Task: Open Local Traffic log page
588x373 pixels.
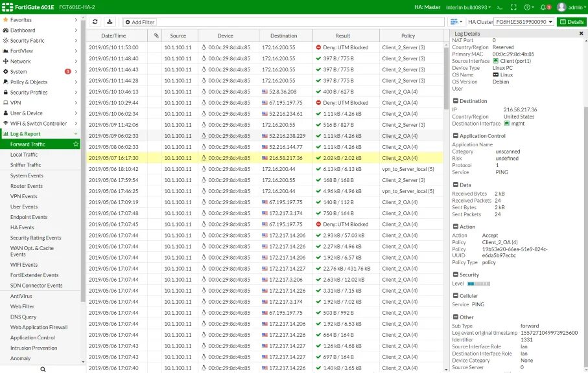Action: pyautogui.click(x=24, y=154)
